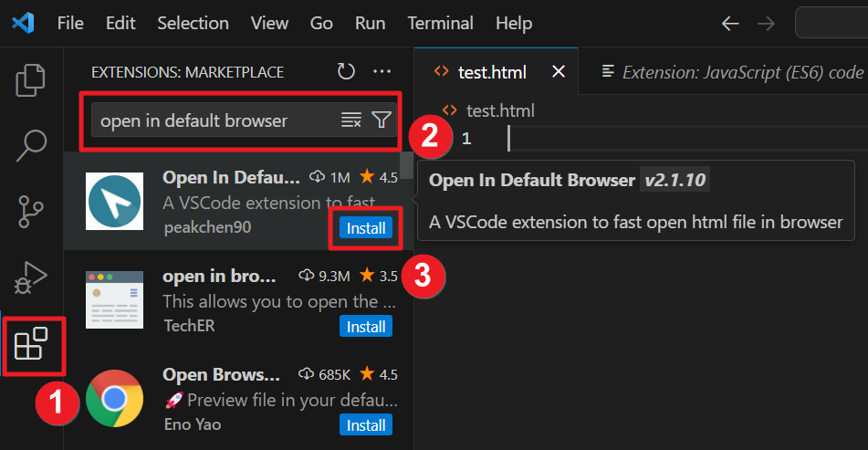
Task: Click the 3.5 star rating
Action: point(379,276)
